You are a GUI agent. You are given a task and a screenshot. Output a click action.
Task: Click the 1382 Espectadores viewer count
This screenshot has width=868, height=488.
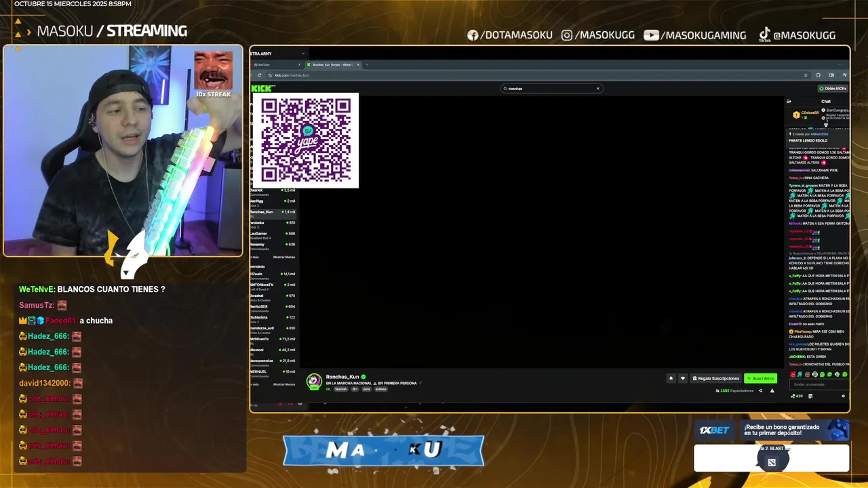tap(734, 390)
